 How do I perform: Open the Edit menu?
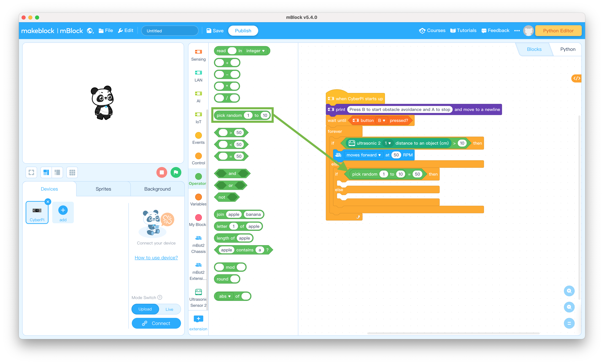pos(126,31)
